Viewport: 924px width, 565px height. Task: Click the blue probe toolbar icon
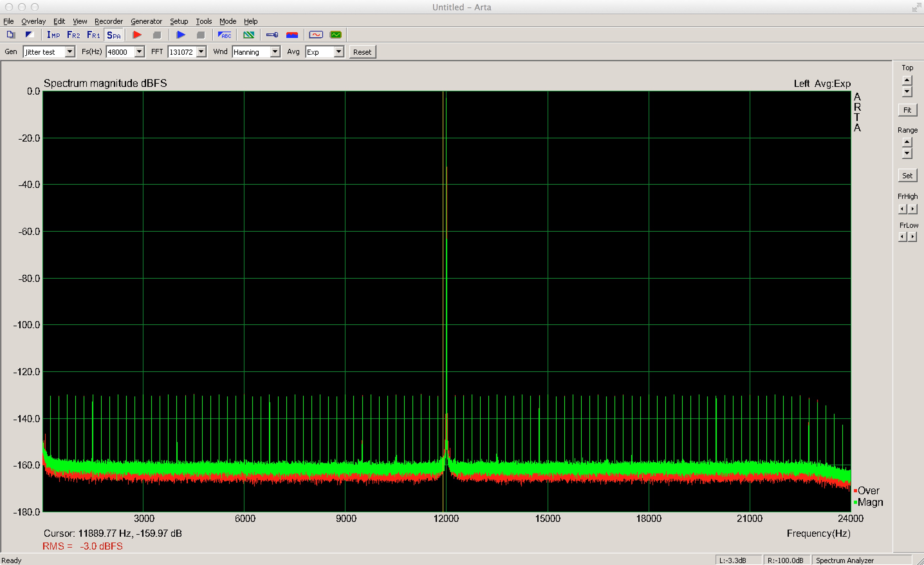pos(272,35)
